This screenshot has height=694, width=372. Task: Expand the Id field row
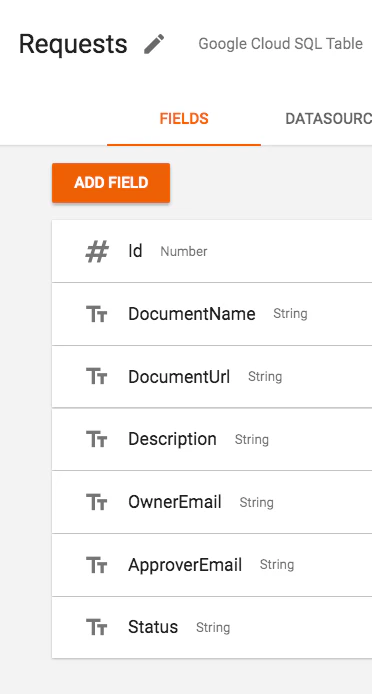[x=212, y=251]
